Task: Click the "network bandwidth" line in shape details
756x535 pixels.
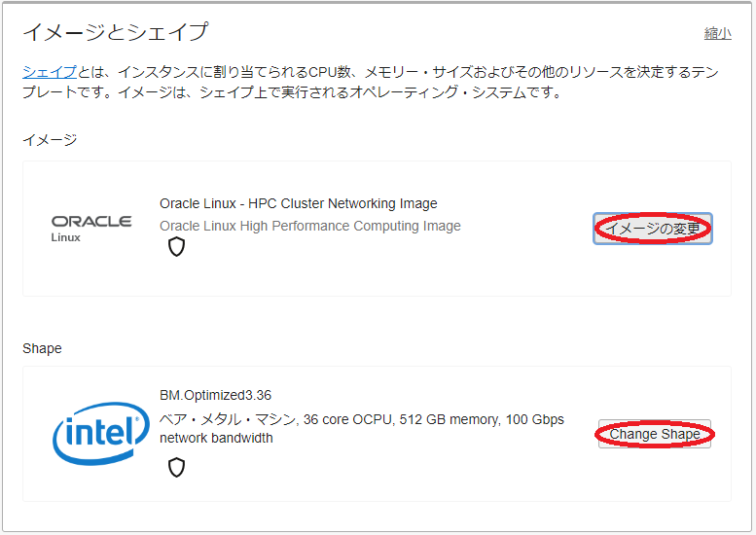Action: [x=216, y=438]
